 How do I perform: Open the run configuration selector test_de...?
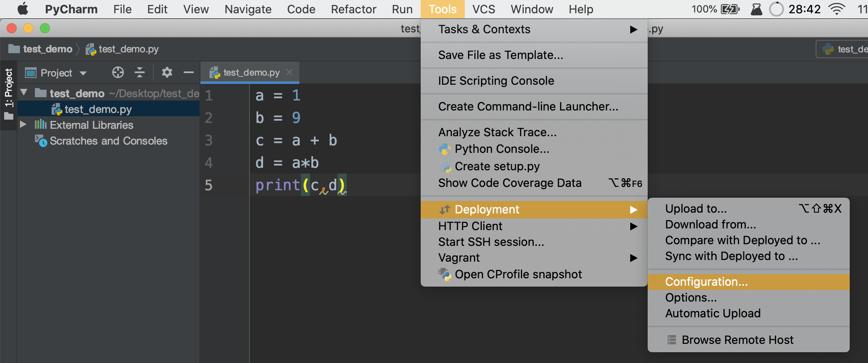(x=842, y=49)
